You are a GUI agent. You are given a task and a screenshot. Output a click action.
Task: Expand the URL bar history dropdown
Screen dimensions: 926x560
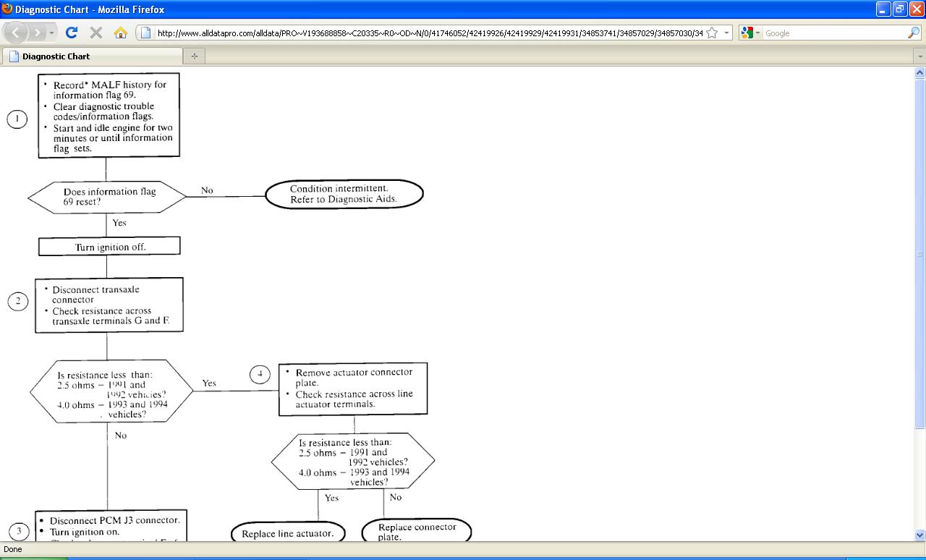point(726,33)
